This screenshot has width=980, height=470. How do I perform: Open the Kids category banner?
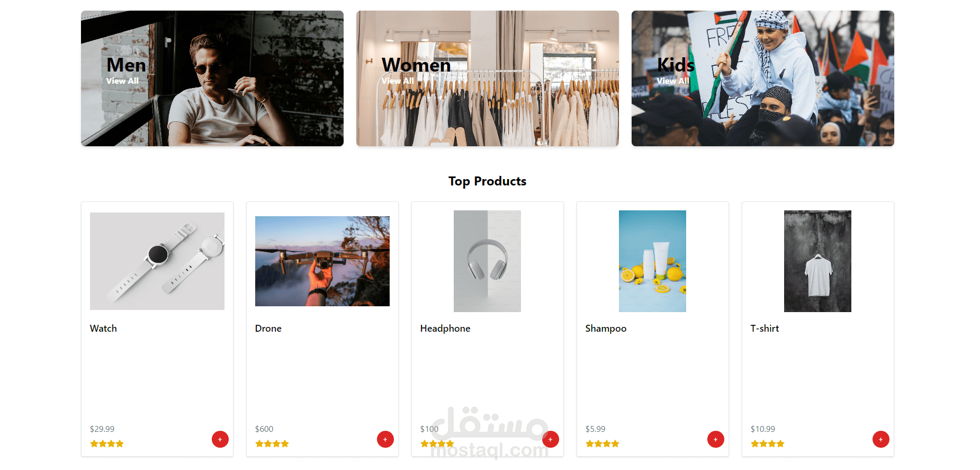point(763,78)
